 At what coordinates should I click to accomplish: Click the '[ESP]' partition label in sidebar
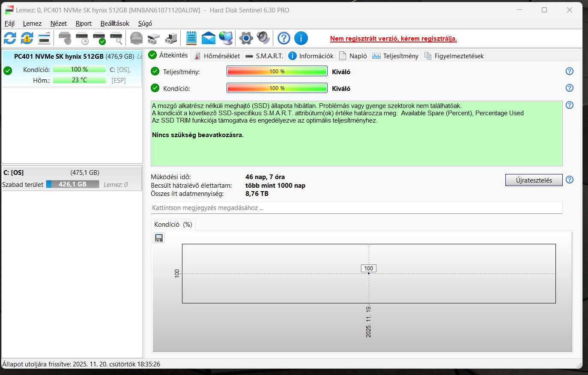coord(119,81)
